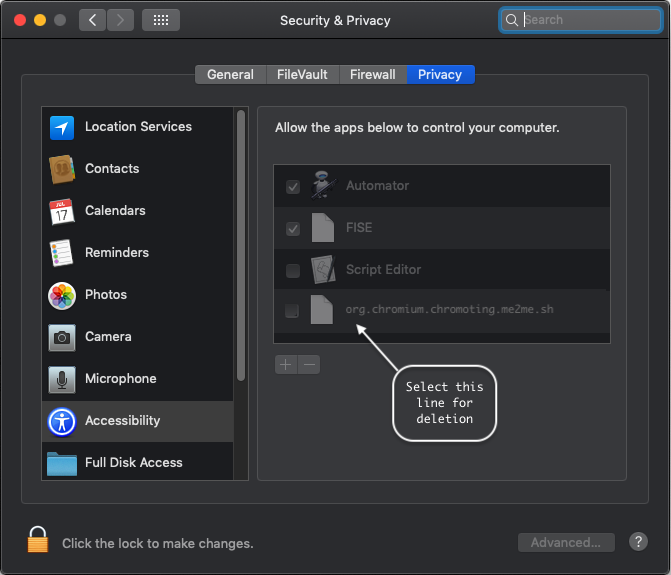Enable the Script Editor checkbox

pyautogui.click(x=293, y=270)
